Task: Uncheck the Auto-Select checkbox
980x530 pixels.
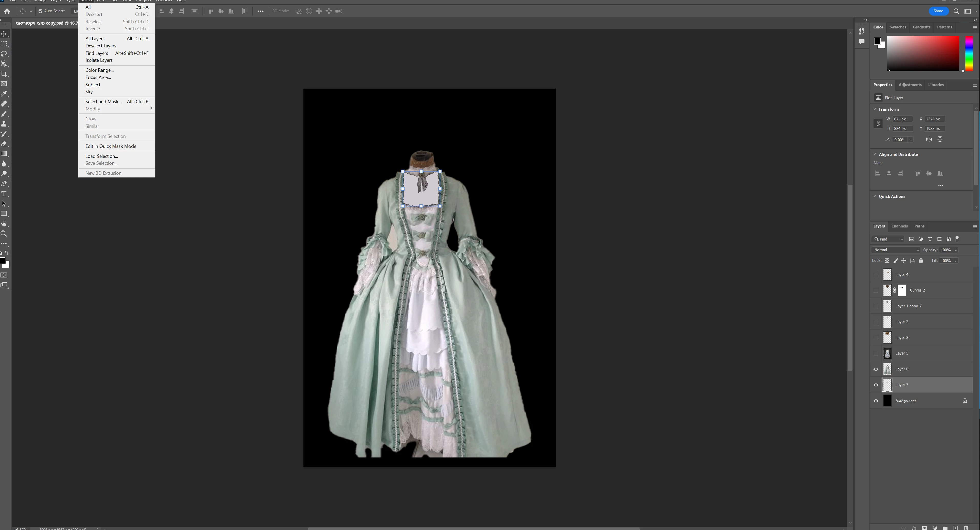Action: tap(40, 11)
